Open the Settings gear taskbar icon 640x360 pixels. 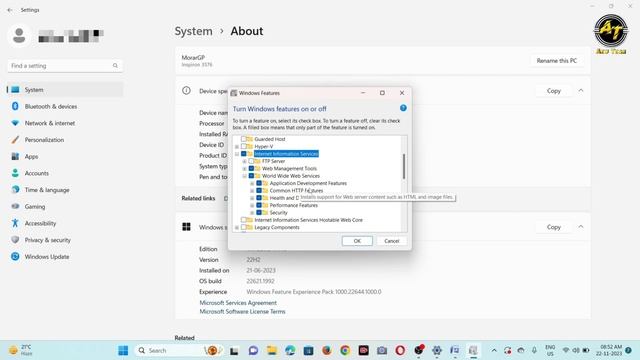coord(437,350)
